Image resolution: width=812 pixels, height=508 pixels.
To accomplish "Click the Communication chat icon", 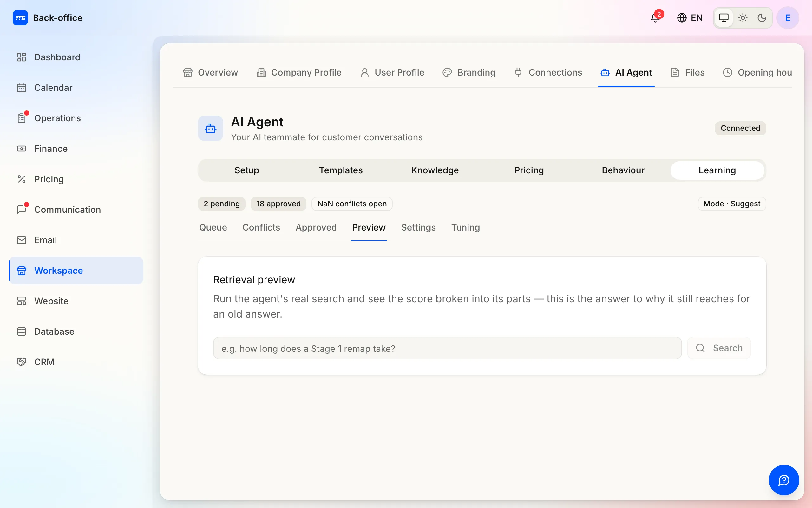I will coord(22,210).
